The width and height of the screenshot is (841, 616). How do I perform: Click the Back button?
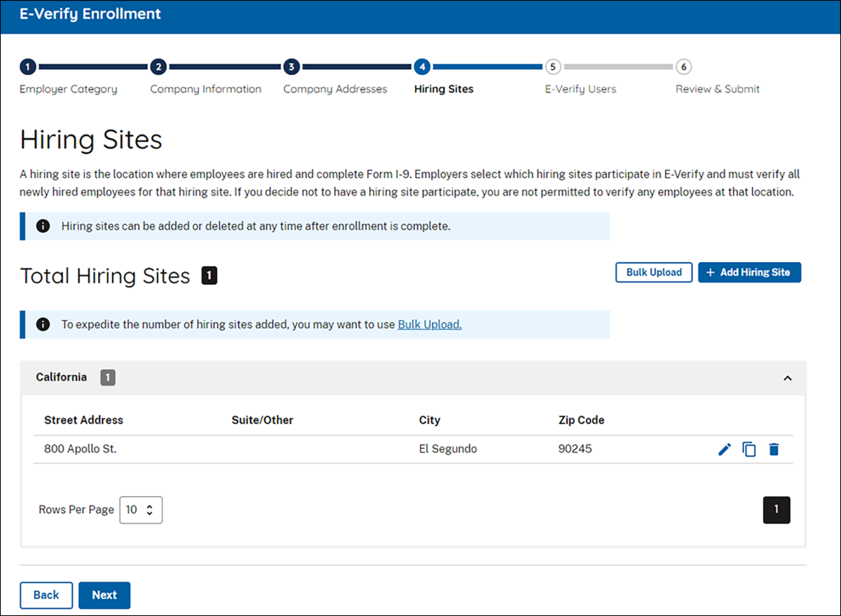point(46,595)
